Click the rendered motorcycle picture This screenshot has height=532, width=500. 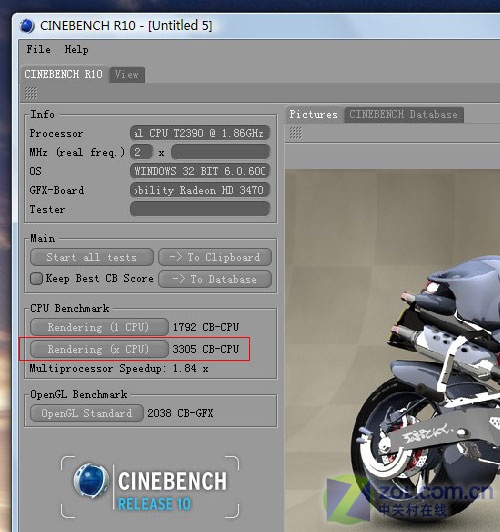click(392, 349)
